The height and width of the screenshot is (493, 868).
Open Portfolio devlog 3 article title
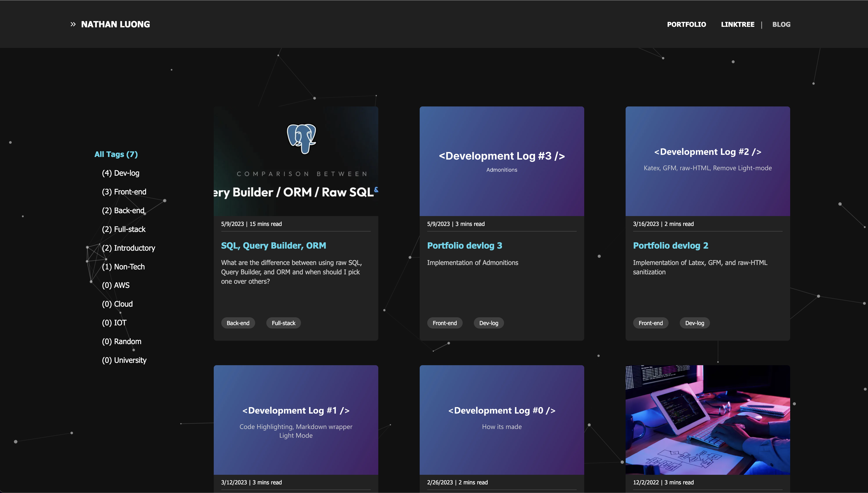[x=464, y=245]
